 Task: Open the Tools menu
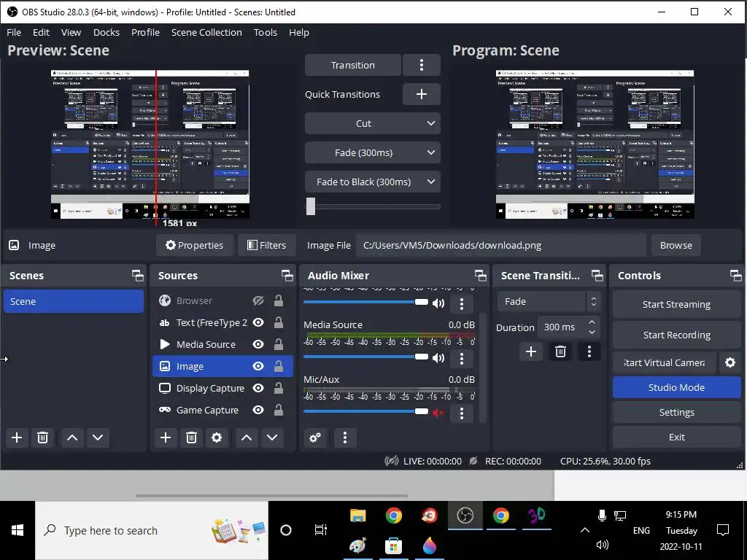(266, 32)
